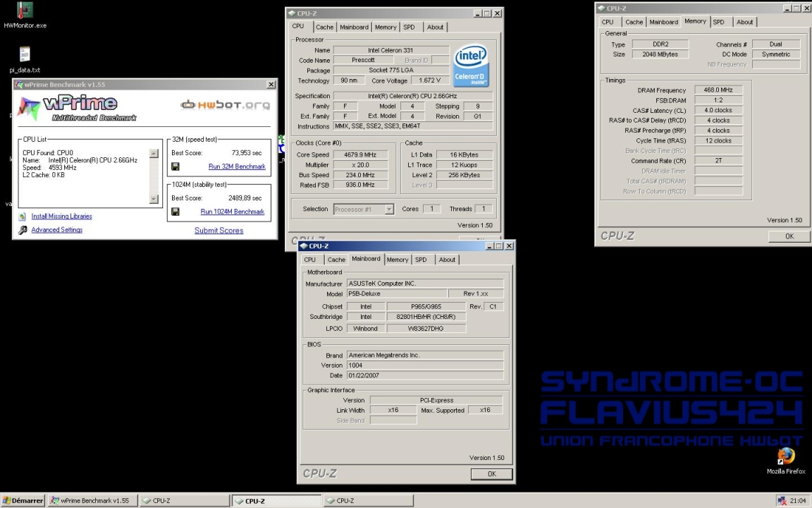Switch to Mainboard tab in CPU-Z processor window

355,27
